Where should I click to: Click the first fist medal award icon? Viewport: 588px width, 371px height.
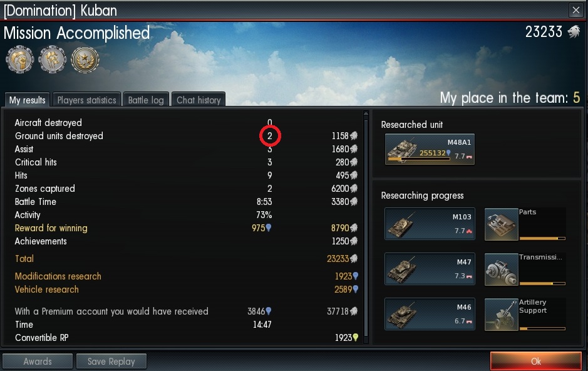(20, 60)
